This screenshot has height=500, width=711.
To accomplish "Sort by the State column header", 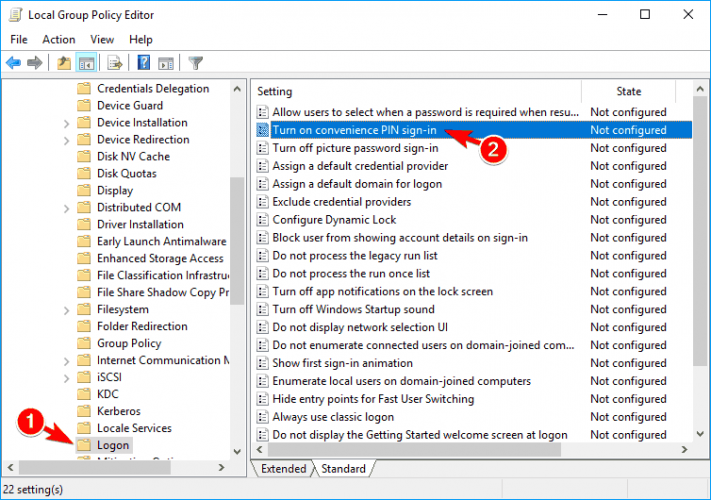I will click(628, 91).
